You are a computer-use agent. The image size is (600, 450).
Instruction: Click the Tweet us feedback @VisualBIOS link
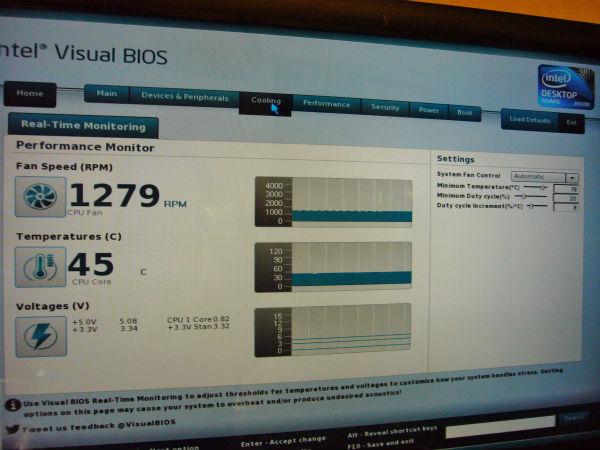pyautogui.click(x=99, y=426)
